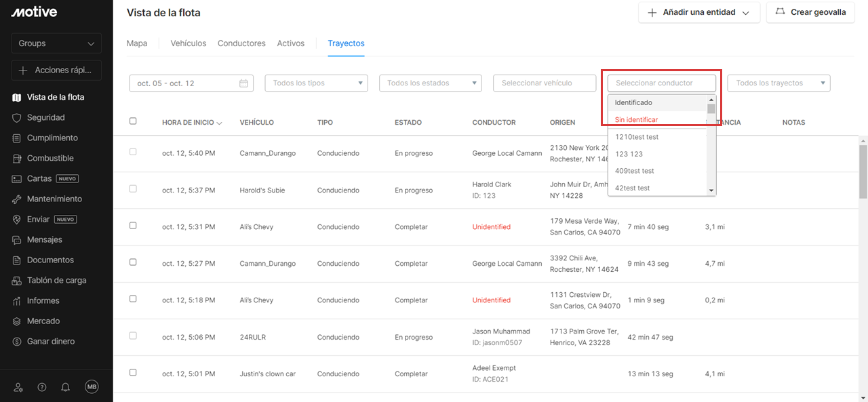Open the Enviar sidebar icon
The image size is (868, 402).
pos(17,220)
